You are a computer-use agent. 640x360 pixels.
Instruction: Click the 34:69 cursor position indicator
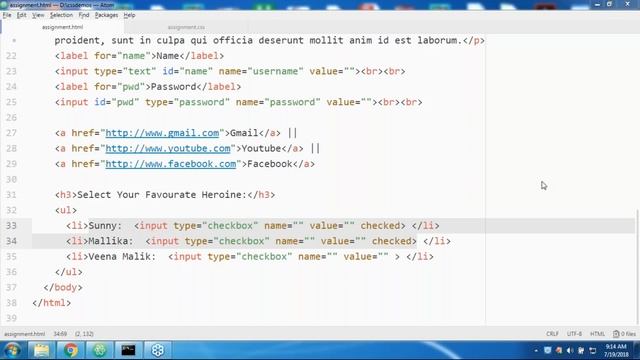tap(60, 334)
